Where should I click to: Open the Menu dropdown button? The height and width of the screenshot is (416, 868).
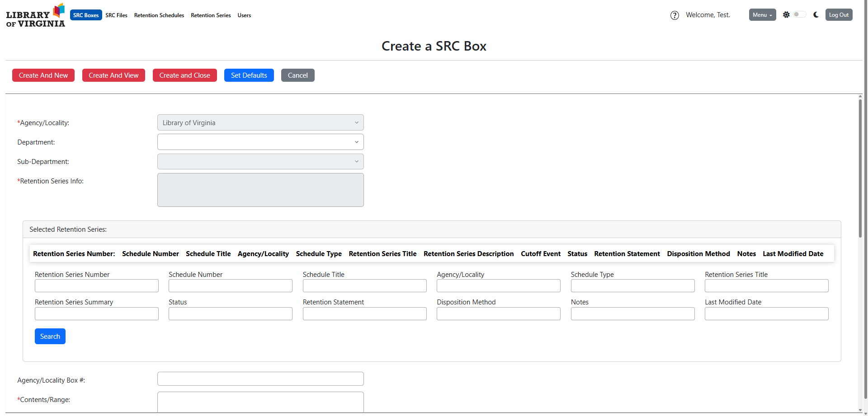(x=762, y=15)
